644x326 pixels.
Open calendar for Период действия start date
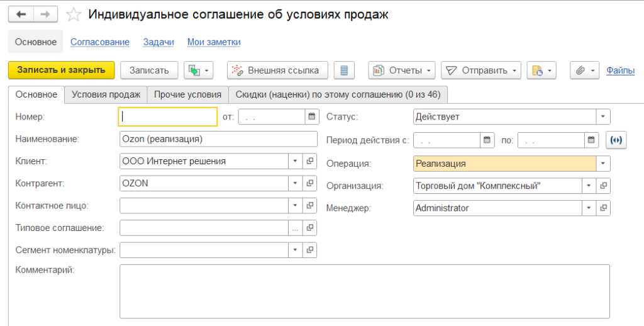click(x=486, y=140)
